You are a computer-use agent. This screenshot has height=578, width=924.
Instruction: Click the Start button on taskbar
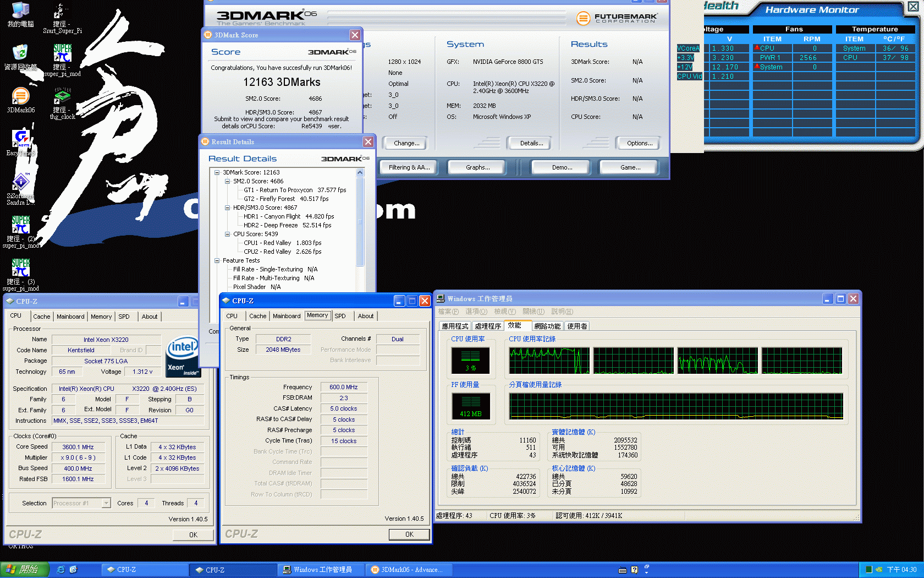25,570
